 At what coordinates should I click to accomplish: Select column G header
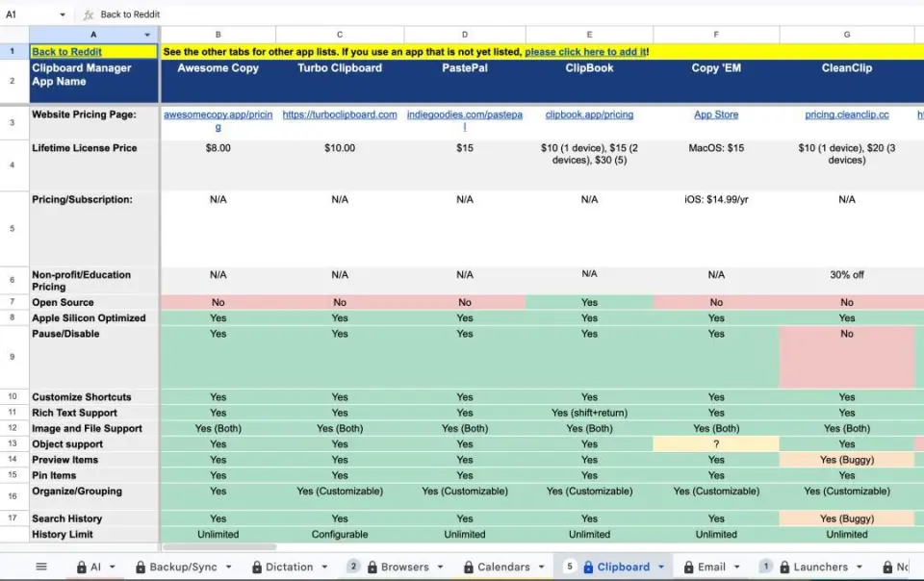[x=847, y=35]
